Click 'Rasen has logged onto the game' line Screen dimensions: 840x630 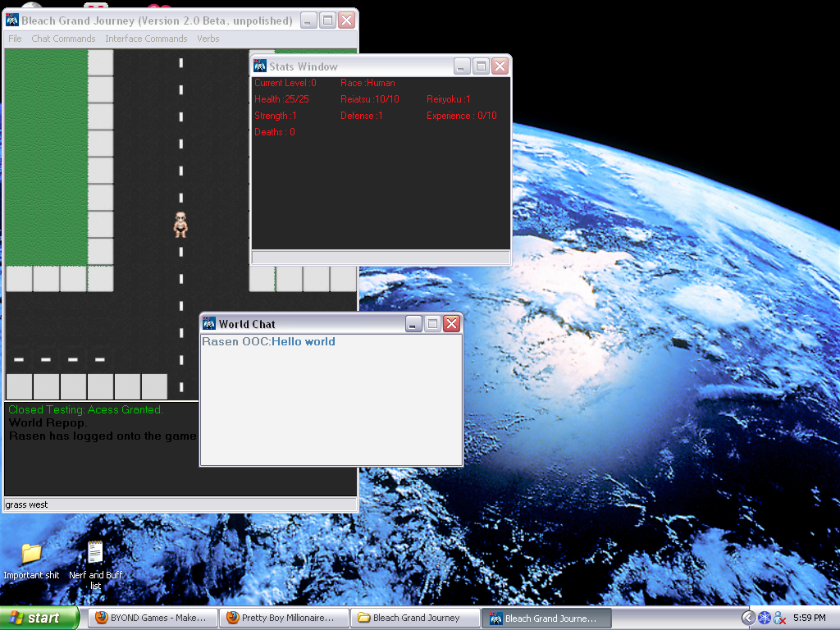click(103, 436)
